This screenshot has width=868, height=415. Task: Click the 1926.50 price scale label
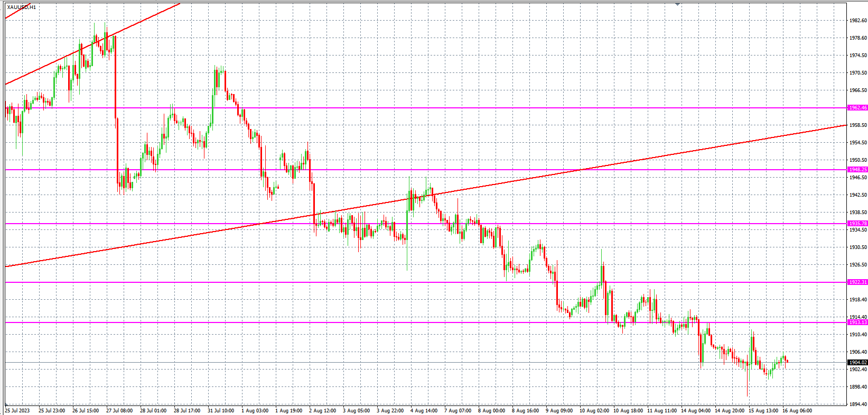point(858,265)
